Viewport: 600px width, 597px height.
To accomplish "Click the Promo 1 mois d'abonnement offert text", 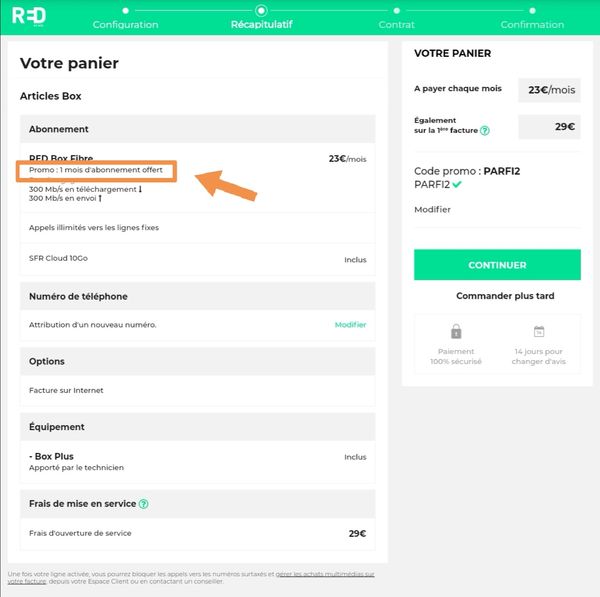I will click(x=96, y=170).
